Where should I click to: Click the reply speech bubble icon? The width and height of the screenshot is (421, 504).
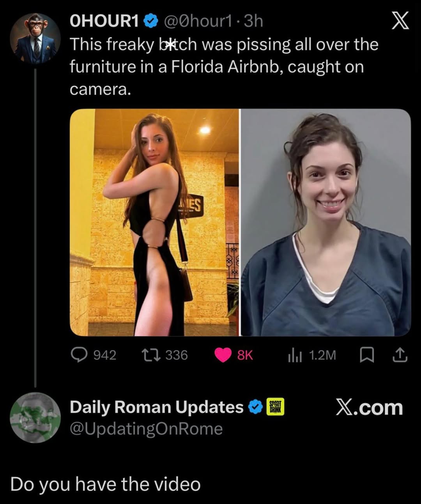tap(79, 355)
